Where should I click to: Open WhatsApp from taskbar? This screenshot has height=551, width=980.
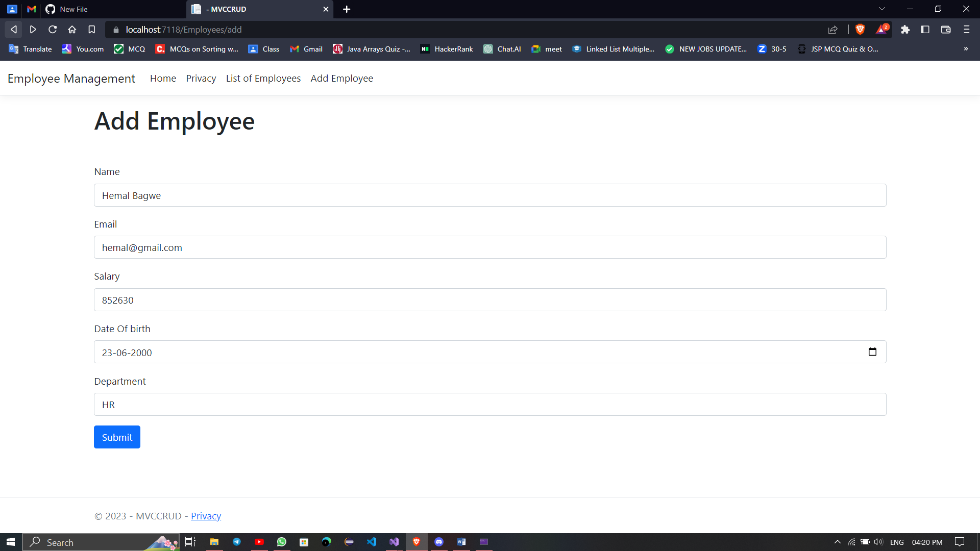point(282,542)
